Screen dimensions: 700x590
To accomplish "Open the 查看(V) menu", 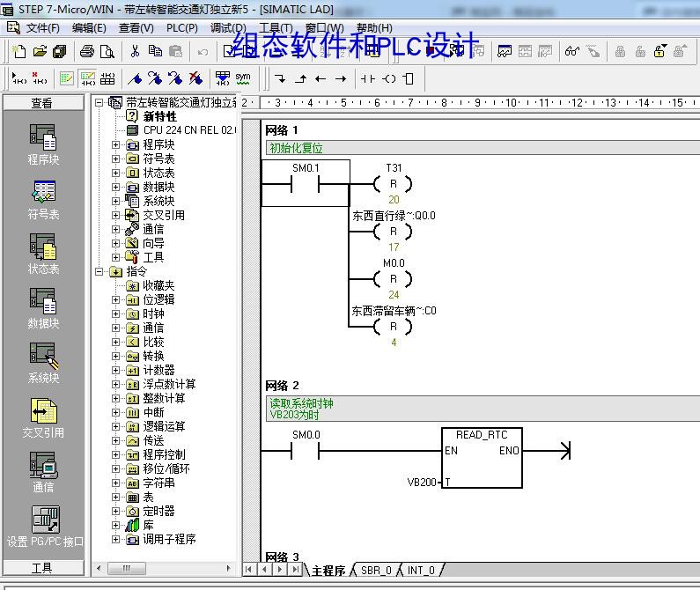I will click(x=136, y=28).
